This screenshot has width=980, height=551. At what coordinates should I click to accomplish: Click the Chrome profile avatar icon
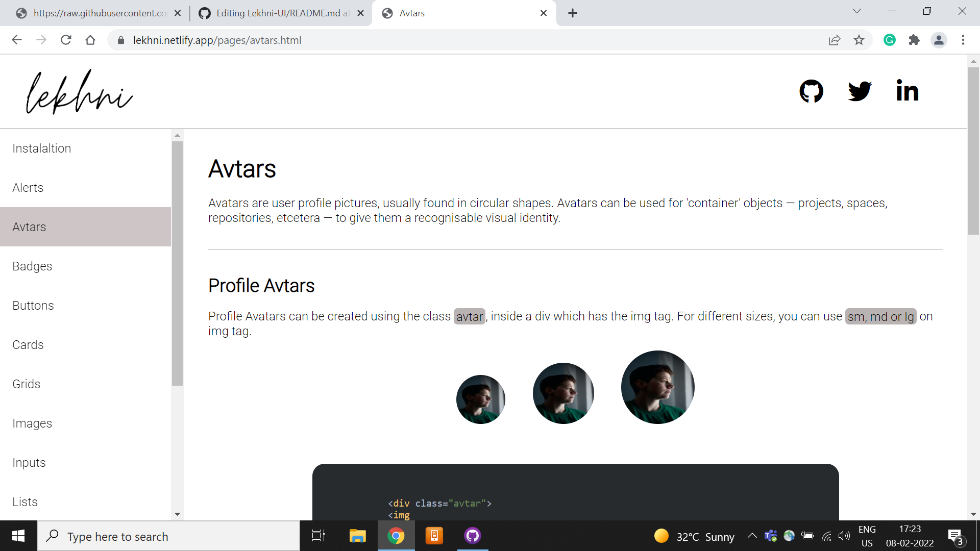tap(939, 40)
